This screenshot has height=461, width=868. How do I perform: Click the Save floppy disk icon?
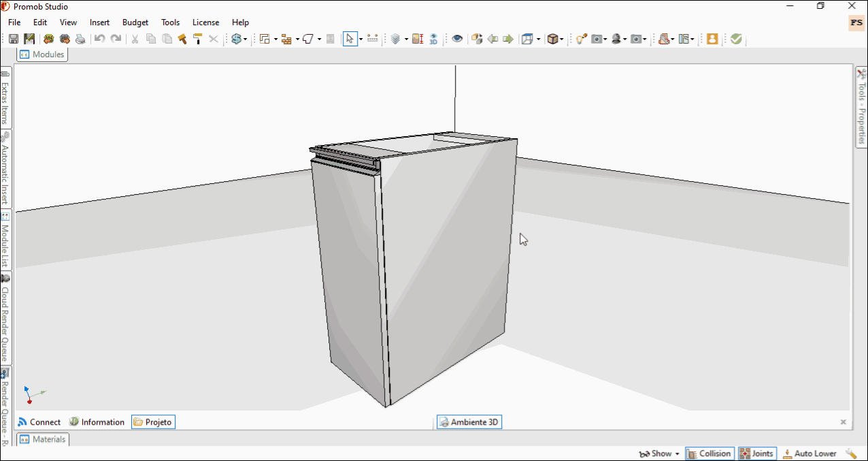pos(14,39)
